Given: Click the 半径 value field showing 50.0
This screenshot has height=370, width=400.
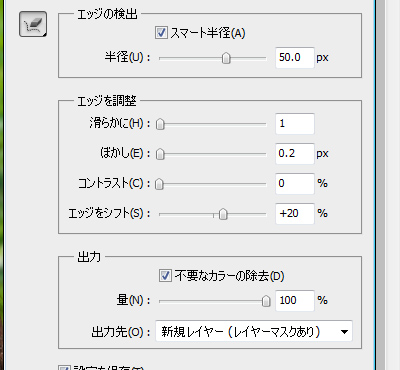Looking at the screenshot, I should (x=295, y=58).
